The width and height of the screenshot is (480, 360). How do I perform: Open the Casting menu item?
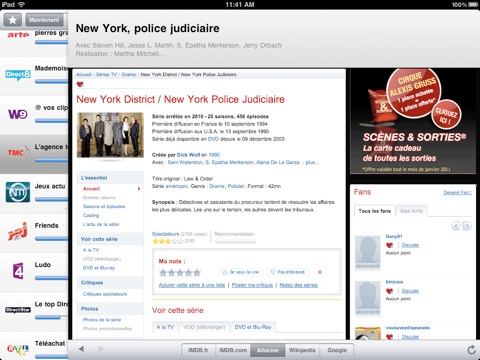tap(91, 215)
